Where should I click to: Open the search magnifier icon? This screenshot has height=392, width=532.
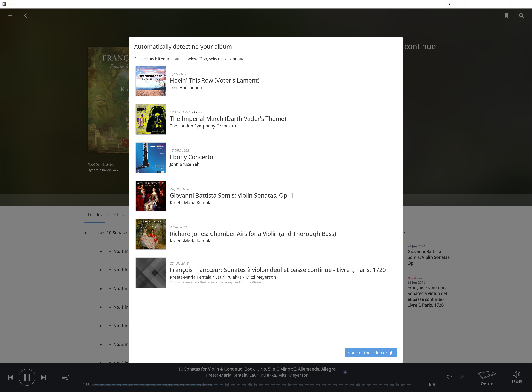click(521, 15)
